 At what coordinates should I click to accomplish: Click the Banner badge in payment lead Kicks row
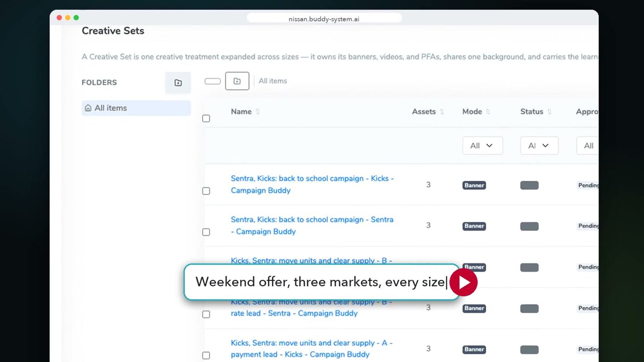(474, 349)
